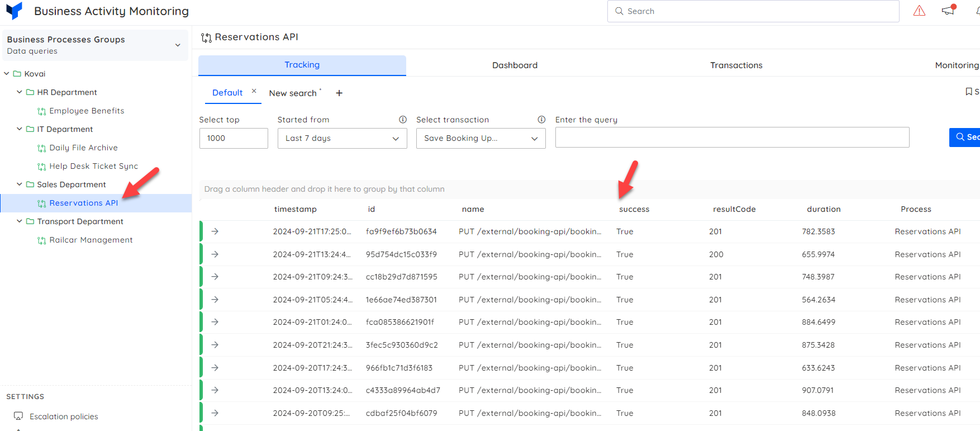Open the Select transaction dropdown
The image size is (980, 431).
pos(481,138)
